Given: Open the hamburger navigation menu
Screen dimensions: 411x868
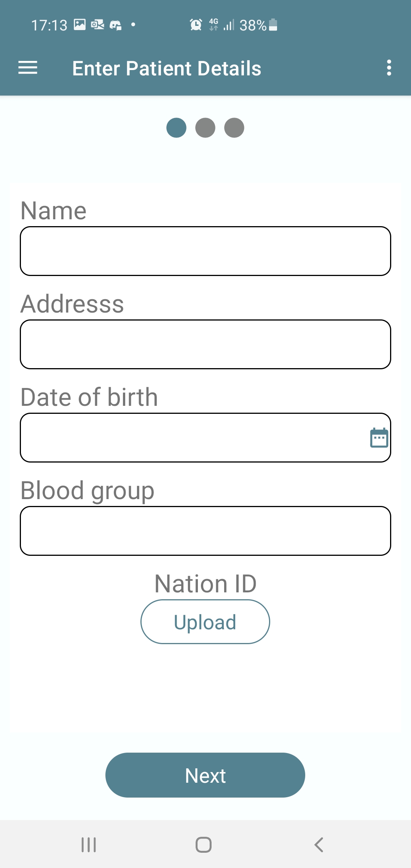Looking at the screenshot, I should click(x=28, y=68).
